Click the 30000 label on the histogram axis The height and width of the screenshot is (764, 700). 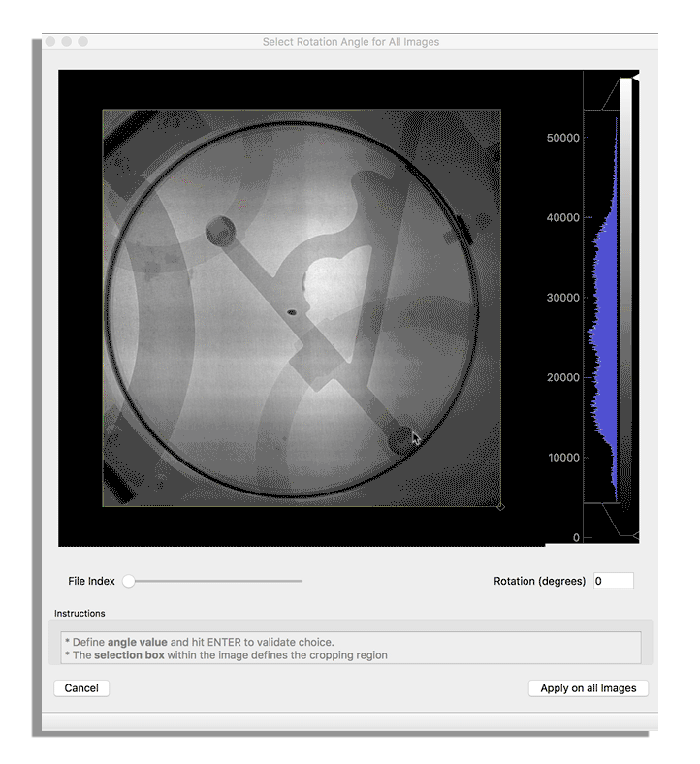pyautogui.click(x=562, y=298)
